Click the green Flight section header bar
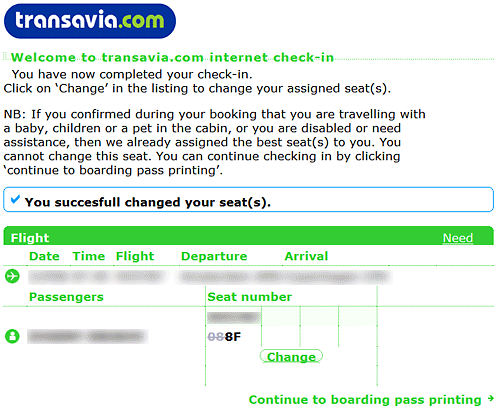The width and height of the screenshot is (500, 408). coord(248,236)
